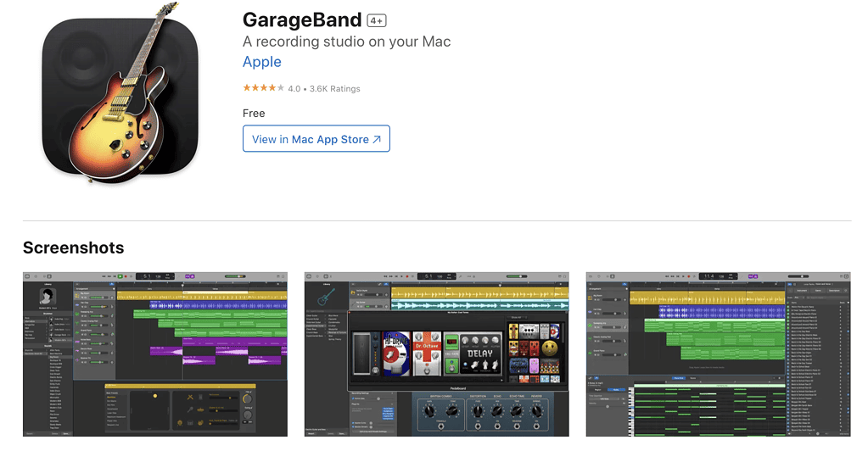This screenshot has width=868, height=451.
Task: Pick the yellow smiley-face pedal in pedal browser
Action: click(549, 348)
